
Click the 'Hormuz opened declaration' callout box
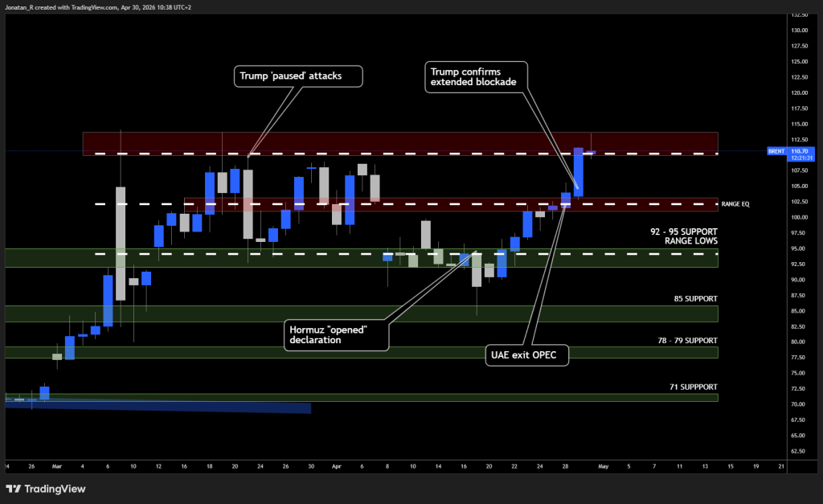(336, 335)
